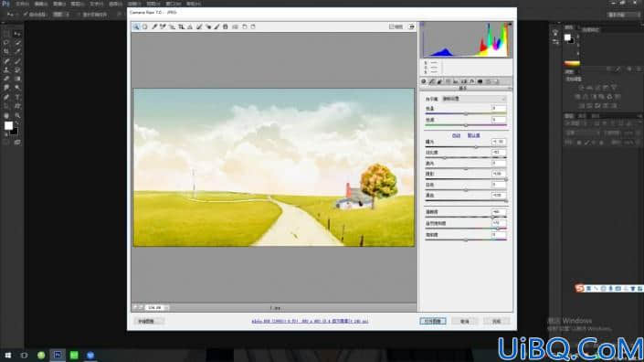Click the Photoshop icon on the taskbar
The height and width of the screenshot is (362, 644).
[x=58, y=355]
